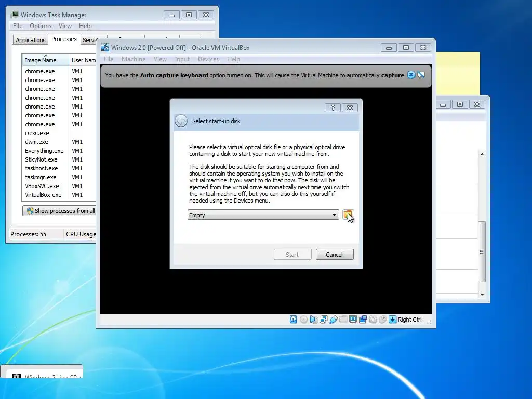Dismiss the Auto capture keyboard notification
This screenshot has height=399, width=532.
point(411,75)
